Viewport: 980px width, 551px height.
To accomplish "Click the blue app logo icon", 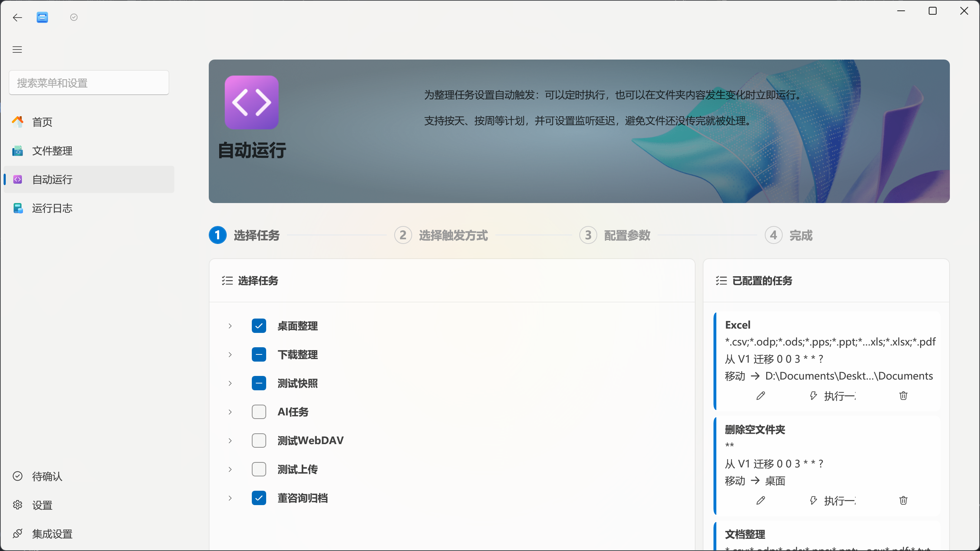I will click(x=42, y=18).
